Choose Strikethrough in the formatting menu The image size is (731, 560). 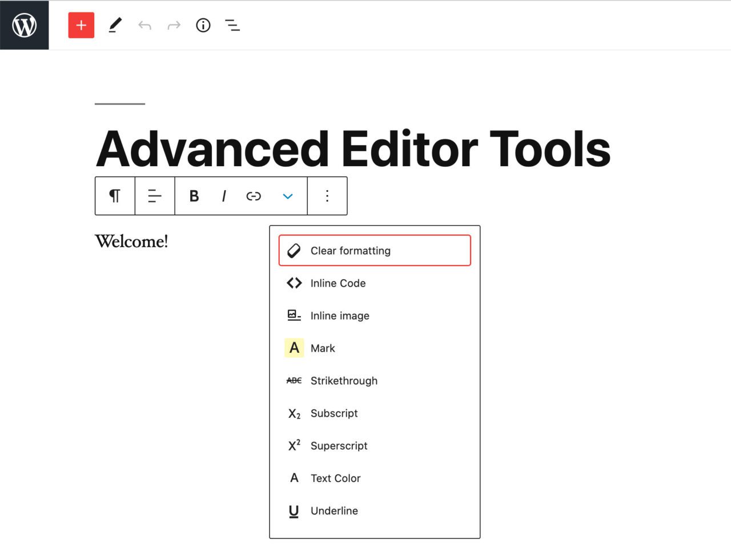(344, 381)
